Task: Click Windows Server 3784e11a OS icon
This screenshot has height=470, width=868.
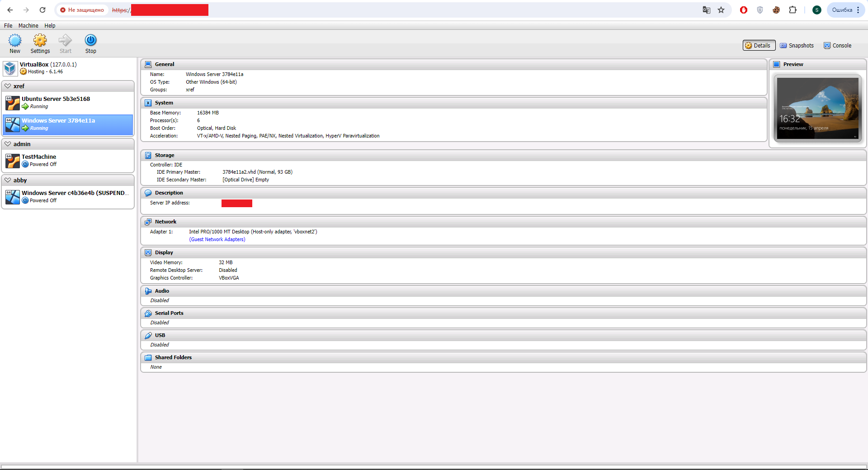Action: (x=12, y=125)
